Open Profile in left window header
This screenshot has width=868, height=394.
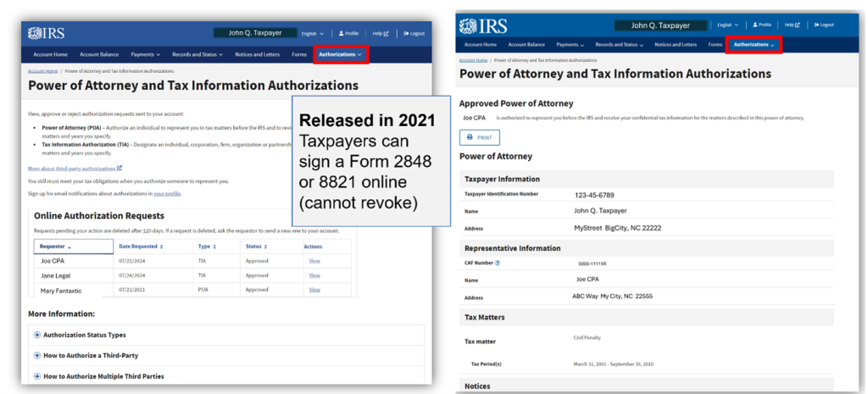coord(348,33)
